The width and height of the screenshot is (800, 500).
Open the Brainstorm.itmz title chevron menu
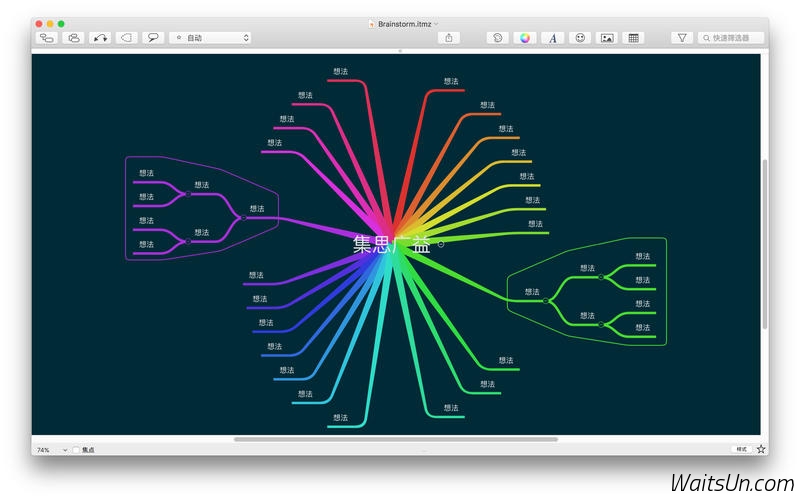pos(436,24)
